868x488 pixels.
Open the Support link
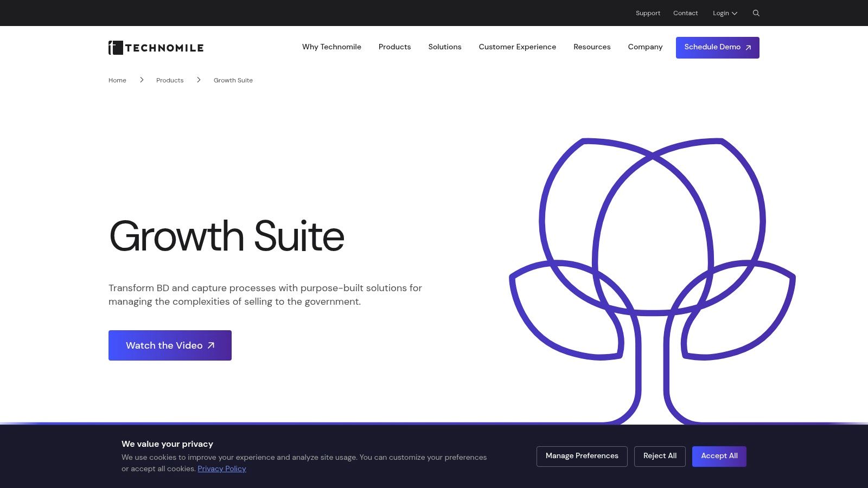pos(648,13)
